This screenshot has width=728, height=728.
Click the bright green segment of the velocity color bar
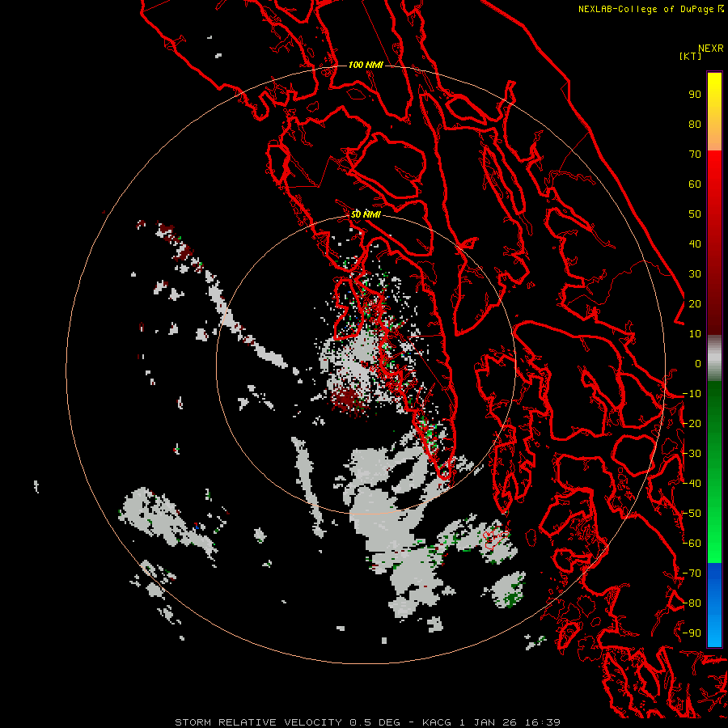tap(714, 472)
